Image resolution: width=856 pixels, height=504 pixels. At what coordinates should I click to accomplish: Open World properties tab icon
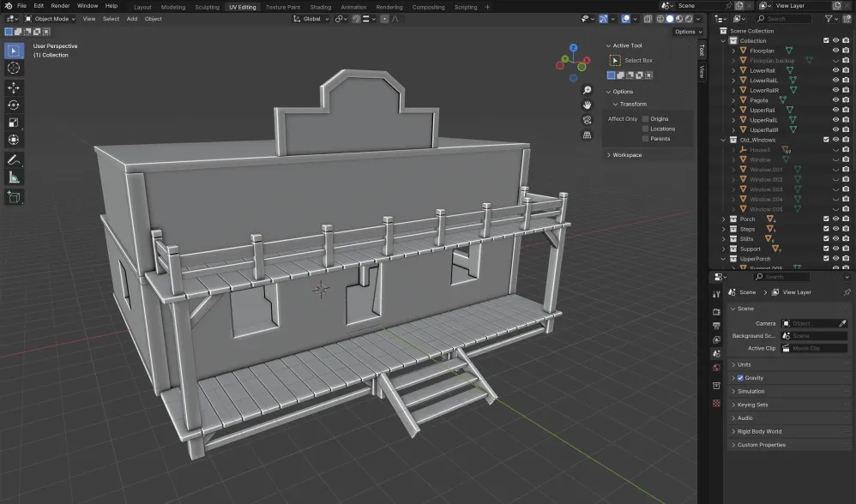pyautogui.click(x=717, y=368)
